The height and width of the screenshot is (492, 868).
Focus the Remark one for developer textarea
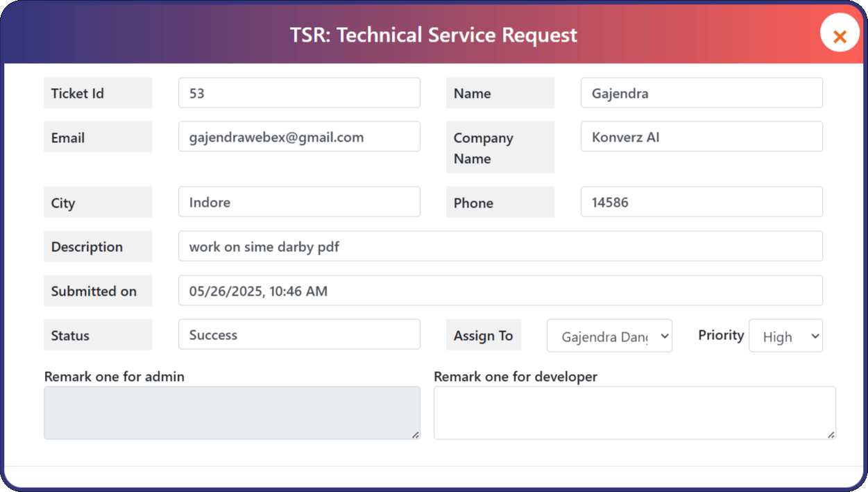pos(634,413)
